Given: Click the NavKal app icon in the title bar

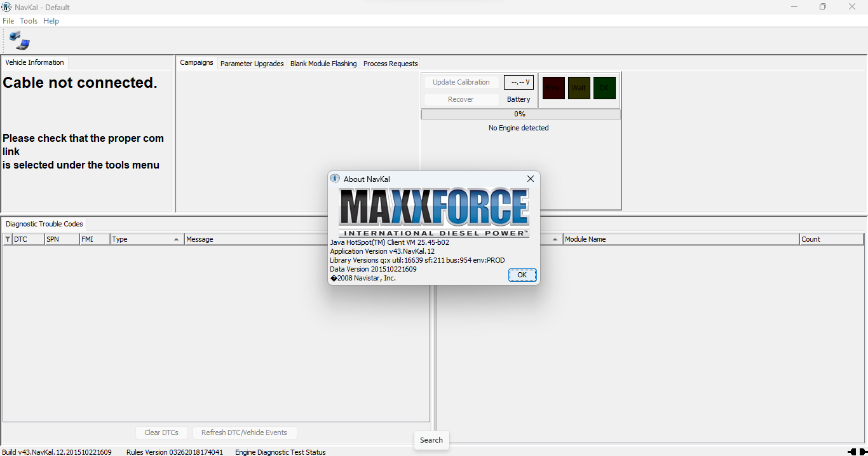Looking at the screenshot, I should (x=6, y=7).
